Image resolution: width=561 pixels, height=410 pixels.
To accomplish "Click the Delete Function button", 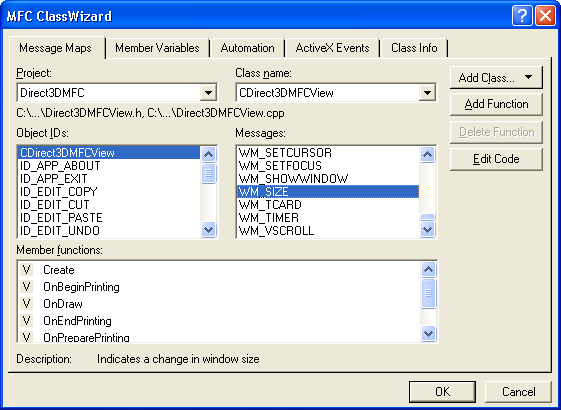I will [496, 132].
